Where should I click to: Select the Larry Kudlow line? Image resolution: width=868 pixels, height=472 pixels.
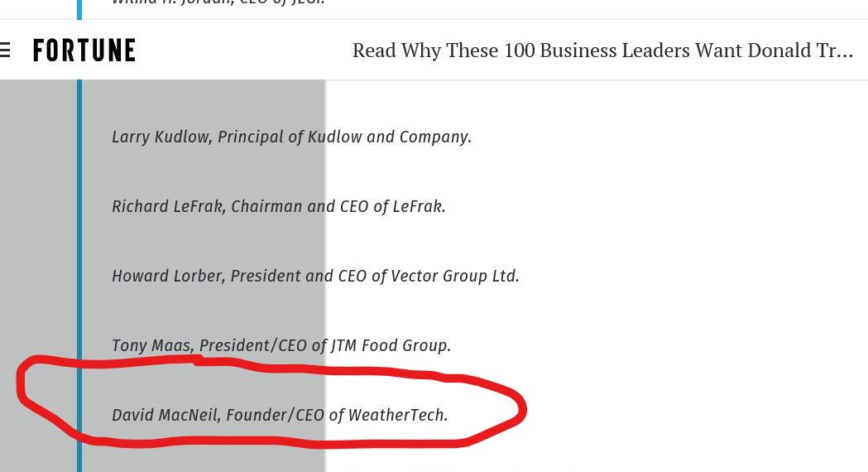tap(292, 137)
